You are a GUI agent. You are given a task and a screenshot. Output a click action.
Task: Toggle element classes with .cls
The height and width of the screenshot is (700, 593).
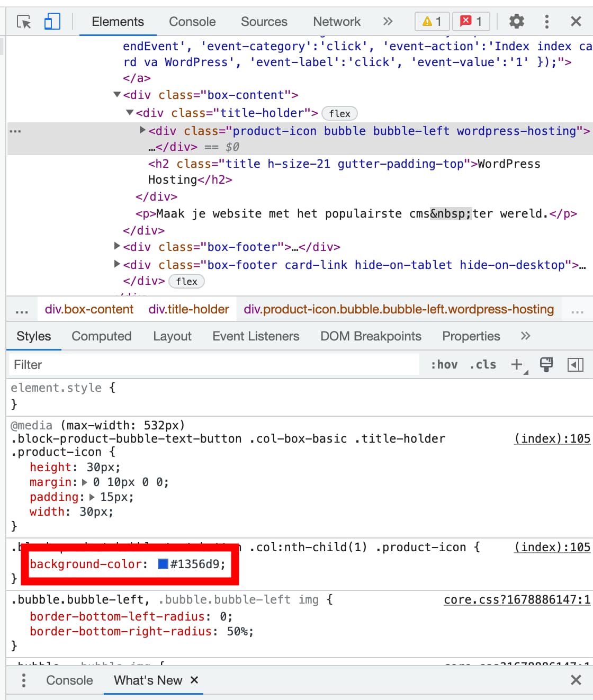(482, 364)
